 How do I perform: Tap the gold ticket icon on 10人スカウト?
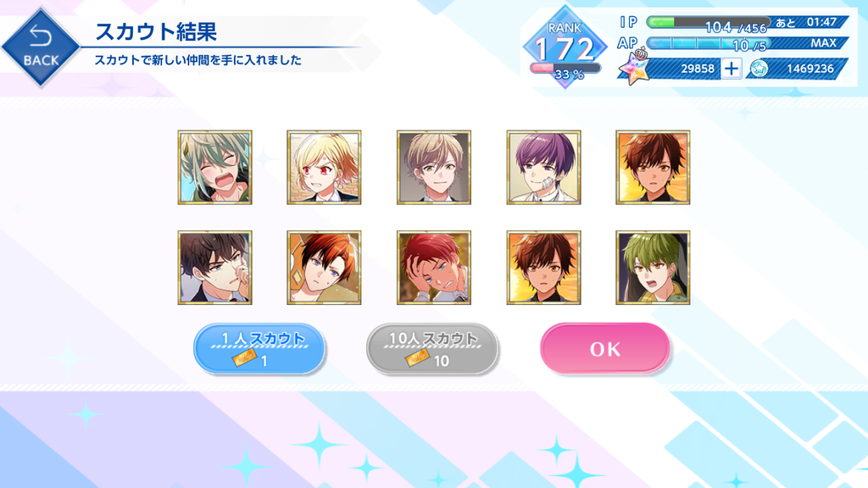tap(417, 359)
